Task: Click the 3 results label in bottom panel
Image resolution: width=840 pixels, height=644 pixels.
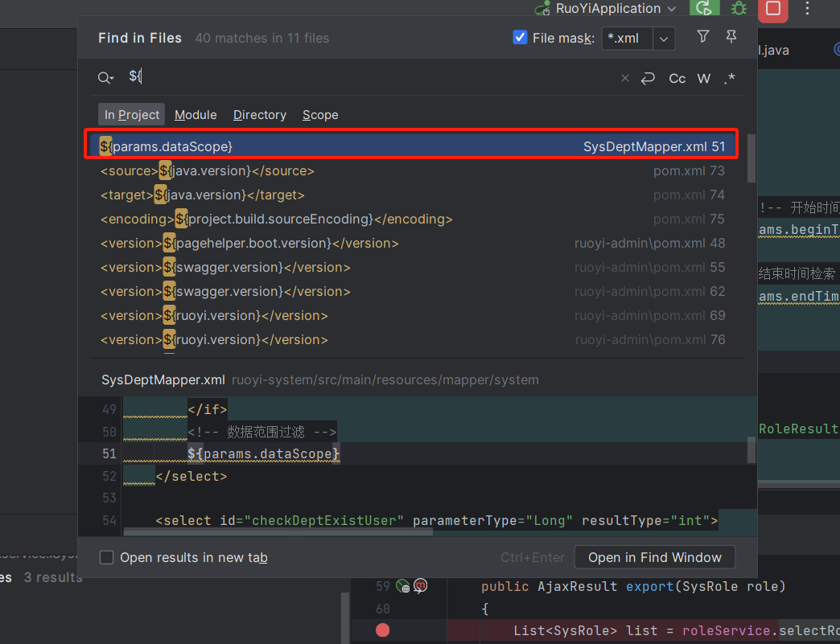Action: [53, 577]
